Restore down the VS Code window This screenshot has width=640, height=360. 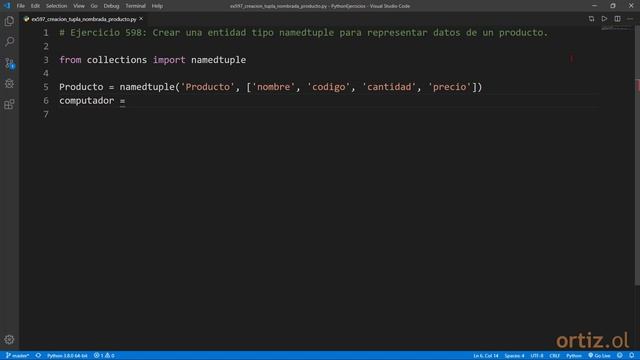tap(613, 6)
